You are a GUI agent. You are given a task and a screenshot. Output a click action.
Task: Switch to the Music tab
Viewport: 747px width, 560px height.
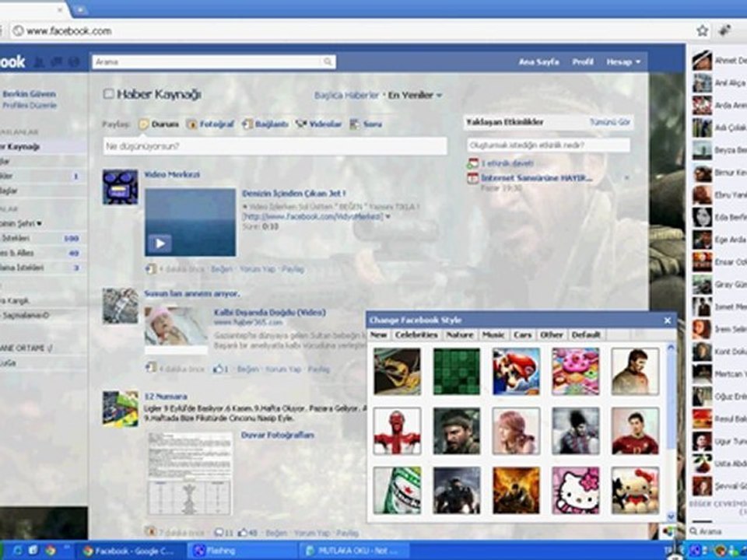coord(493,334)
